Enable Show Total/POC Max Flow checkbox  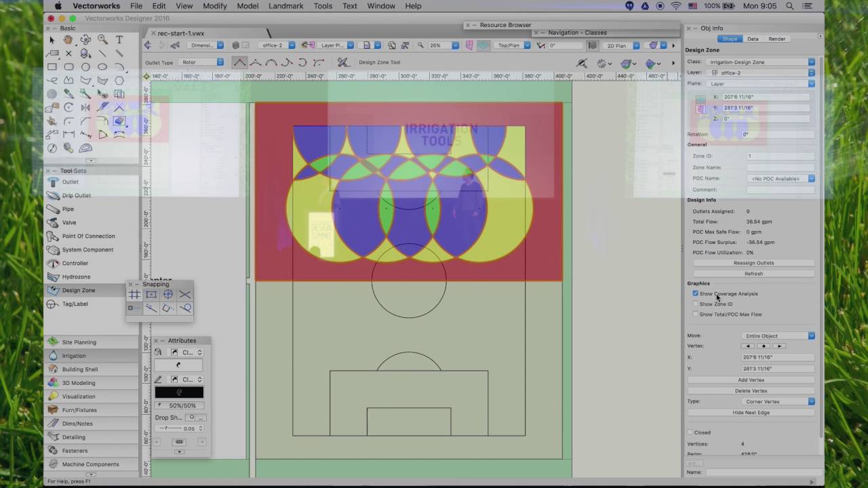[x=695, y=314]
